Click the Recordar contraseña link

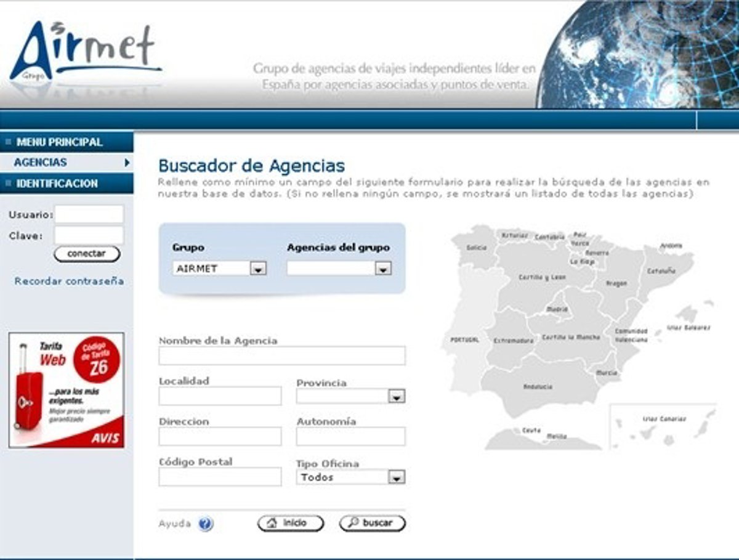tap(69, 281)
